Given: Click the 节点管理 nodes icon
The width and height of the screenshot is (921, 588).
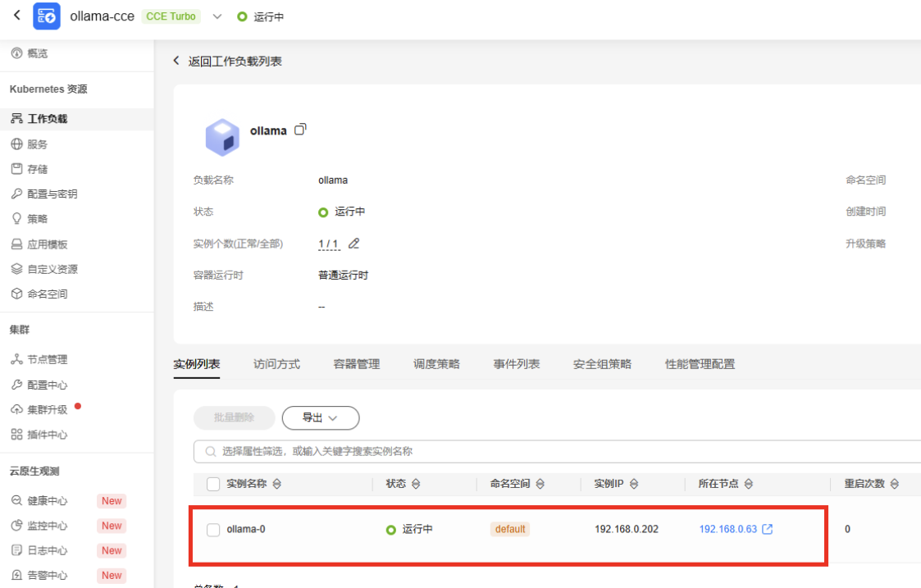Looking at the screenshot, I should [x=16, y=359].
